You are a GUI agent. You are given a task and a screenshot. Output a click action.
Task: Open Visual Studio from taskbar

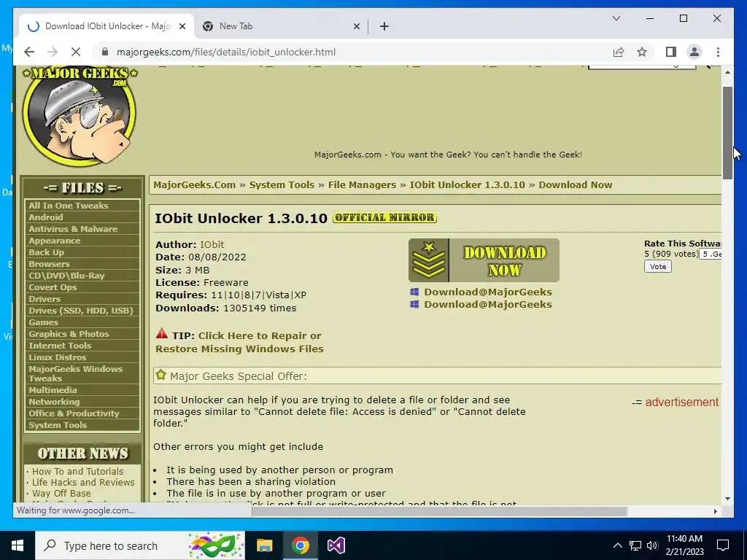coord(336,545)
